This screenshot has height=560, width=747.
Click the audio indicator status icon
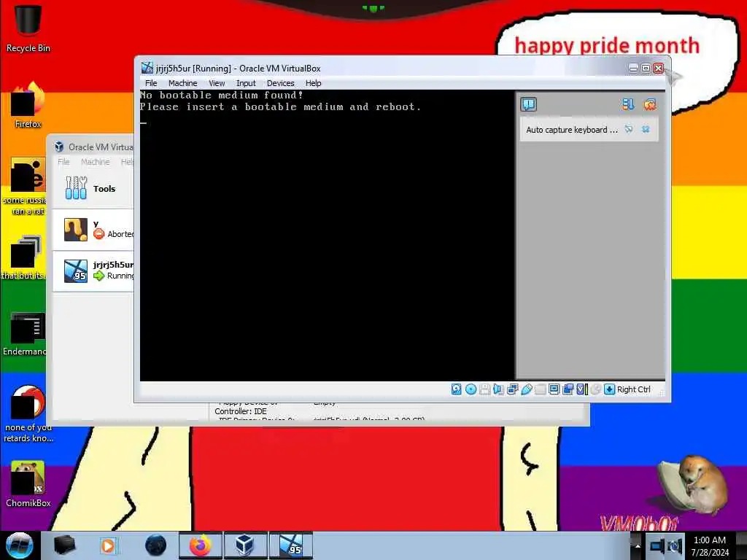[498, 389]
